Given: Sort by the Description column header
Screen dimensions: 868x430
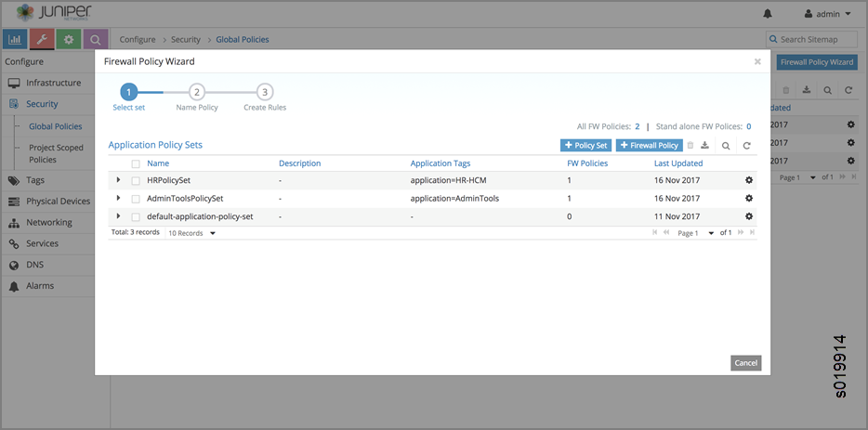Looking at the screenshot, I should pyautogui.click(x=299, y=163).
